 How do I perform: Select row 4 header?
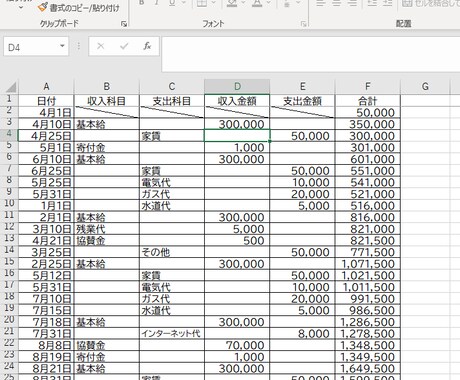click(9, 134)
